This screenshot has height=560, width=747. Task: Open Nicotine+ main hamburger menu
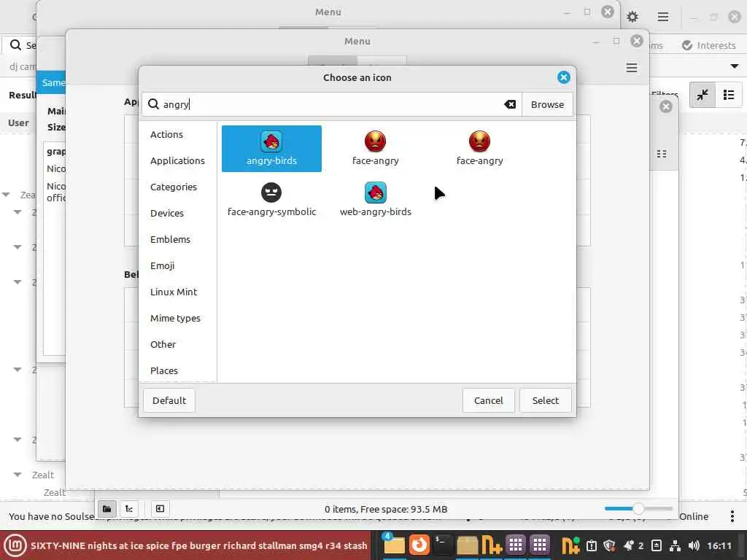tap(662, 17)
